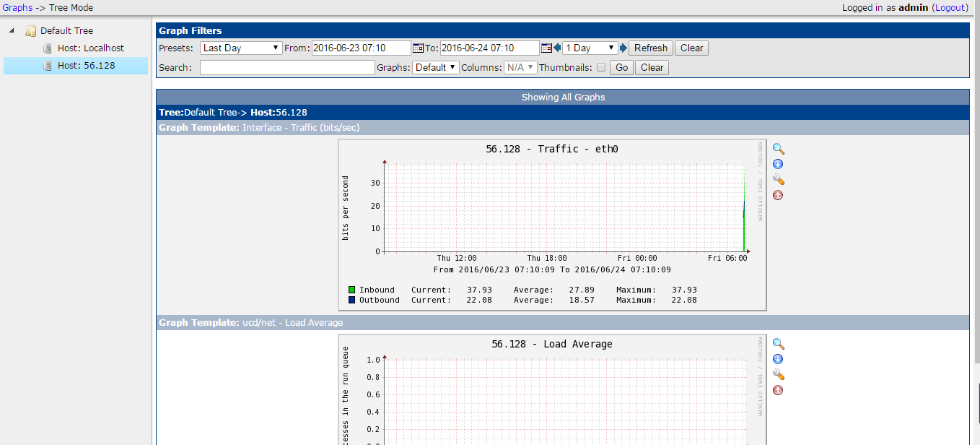Select Host: Localhost in the tree
This screenshot has width=980, height=445.
tap(90, 48)
